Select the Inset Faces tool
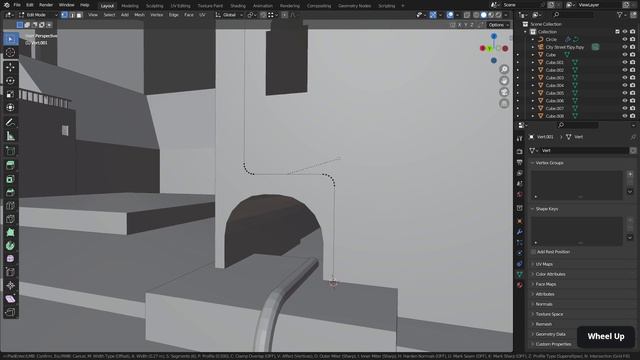Image resolution: width=640 pixels, height=360 pixels. coord(11,179)
